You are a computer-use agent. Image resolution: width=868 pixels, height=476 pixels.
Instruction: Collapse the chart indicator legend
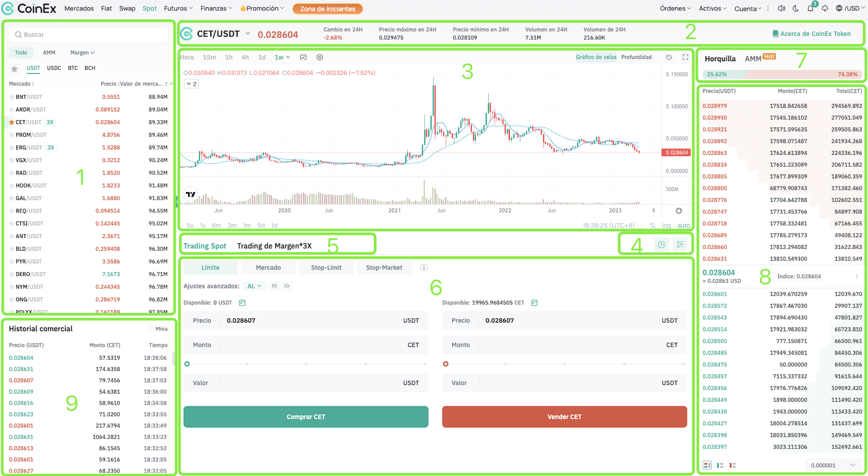[x=191, y=84]
